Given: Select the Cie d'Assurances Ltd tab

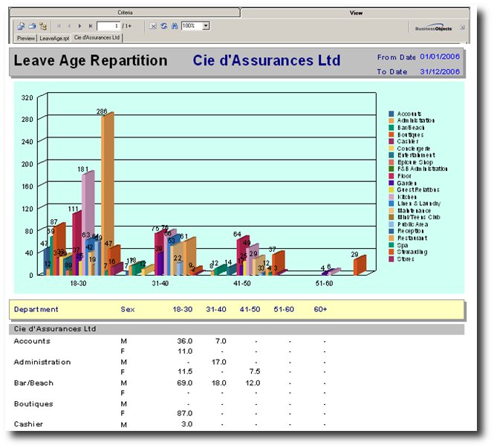Looking at the screenshot, I should pyautogui.click(x=97, y=37).
